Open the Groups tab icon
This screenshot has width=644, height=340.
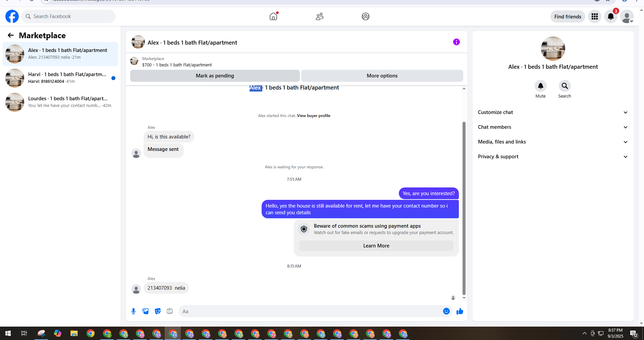pyautogui.click(x=366, y=16)
